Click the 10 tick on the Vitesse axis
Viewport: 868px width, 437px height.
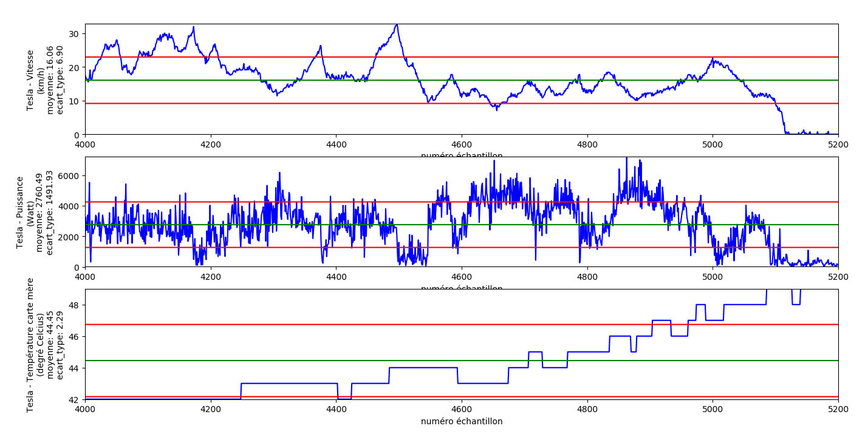75,101
